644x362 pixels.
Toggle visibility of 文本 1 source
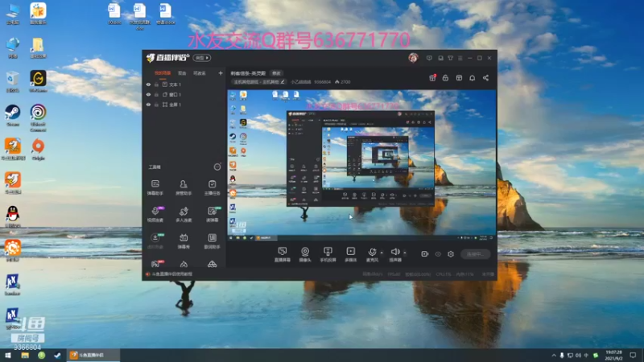click(x=148, y=84)
